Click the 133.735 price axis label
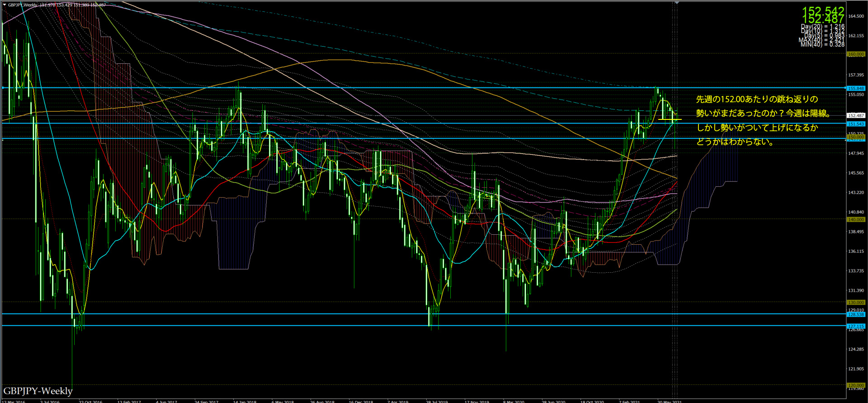 point(856,271)
